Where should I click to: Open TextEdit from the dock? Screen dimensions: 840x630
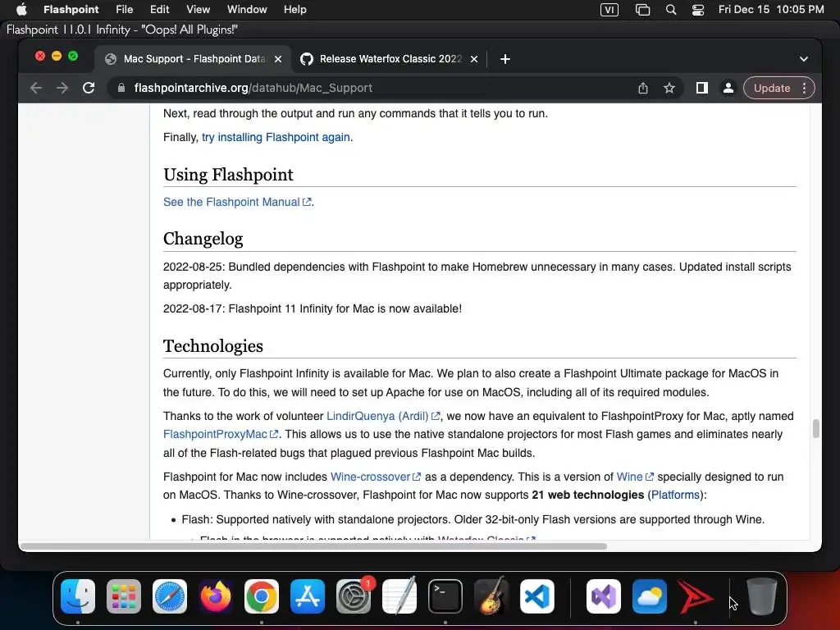tap(399, 596)
